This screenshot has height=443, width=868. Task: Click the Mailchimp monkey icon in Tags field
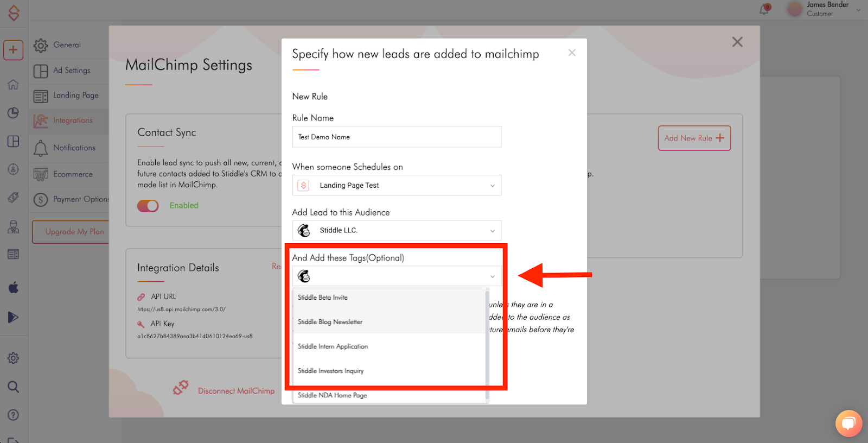(x=304, y=276)
